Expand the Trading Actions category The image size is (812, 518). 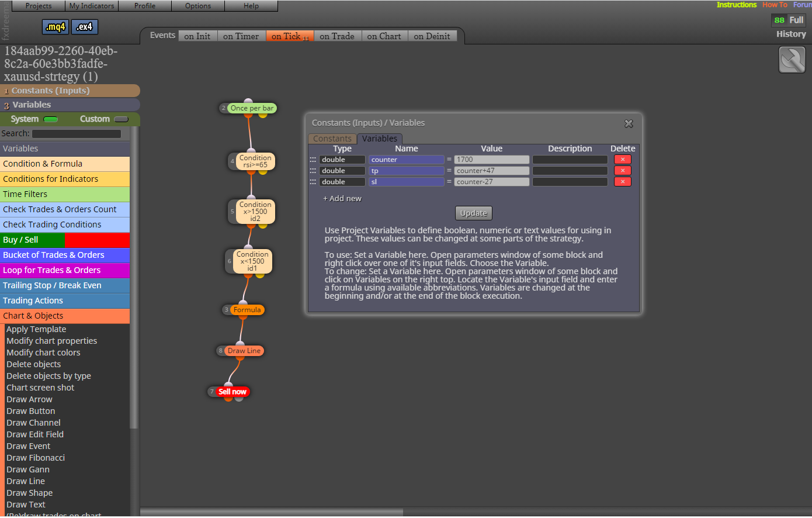click(x=65, y=301)
